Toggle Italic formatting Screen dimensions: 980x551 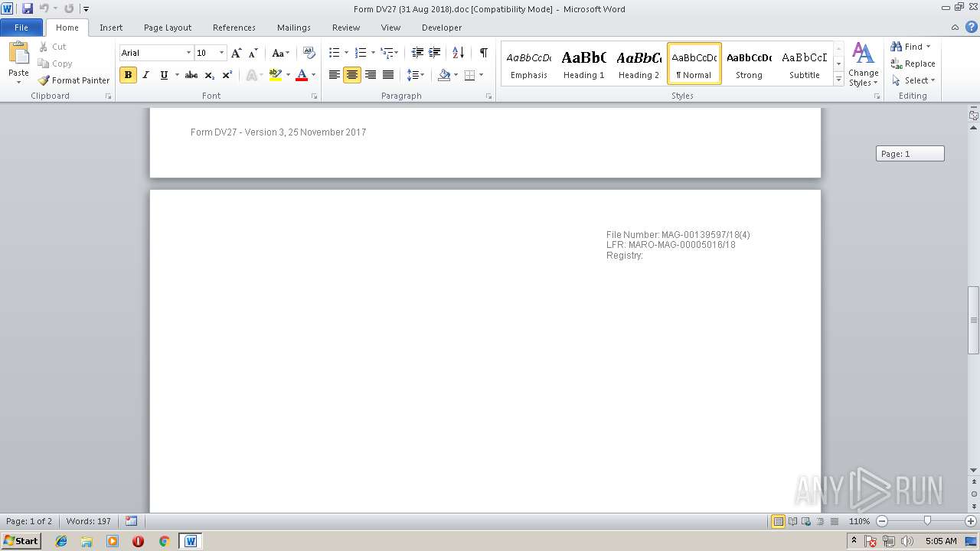pos(145,75)
